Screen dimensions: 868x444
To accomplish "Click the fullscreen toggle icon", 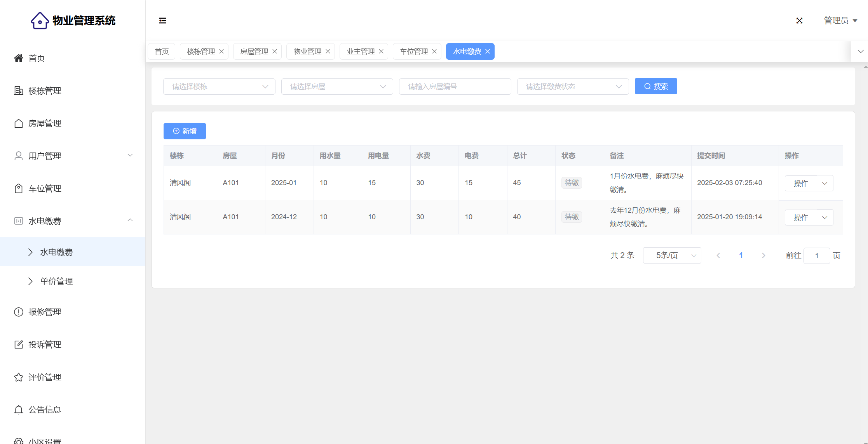I will point(799,21).
